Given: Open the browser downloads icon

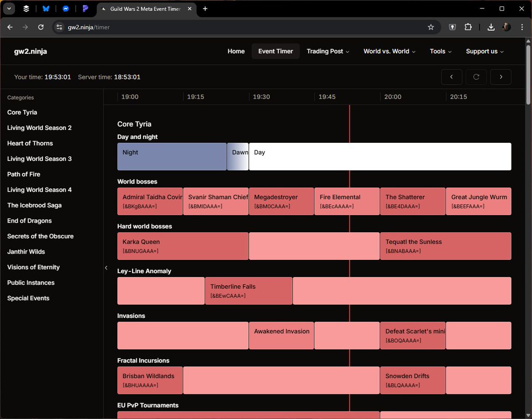Looking at the screenshot, I should click(491, 27).
